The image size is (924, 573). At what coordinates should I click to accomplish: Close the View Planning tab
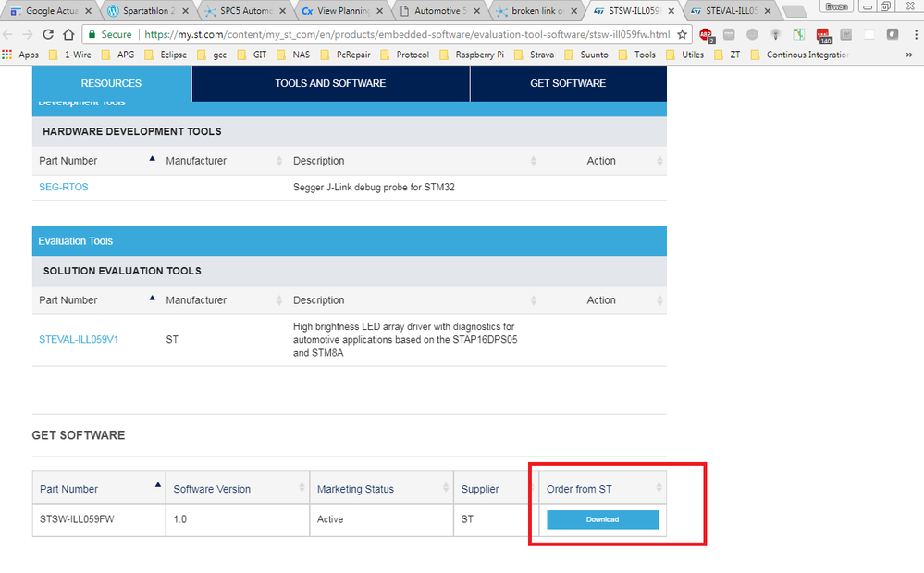click(x=379, y=10)
